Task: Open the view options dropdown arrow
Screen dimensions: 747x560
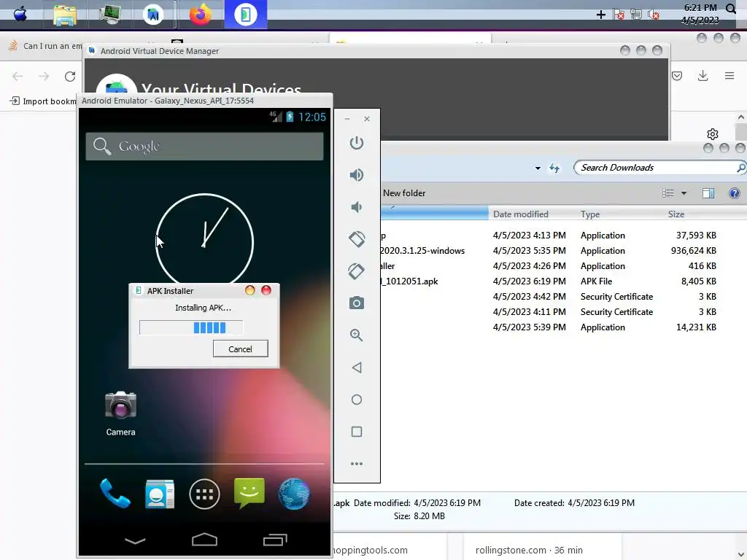Action: point(684,192)
